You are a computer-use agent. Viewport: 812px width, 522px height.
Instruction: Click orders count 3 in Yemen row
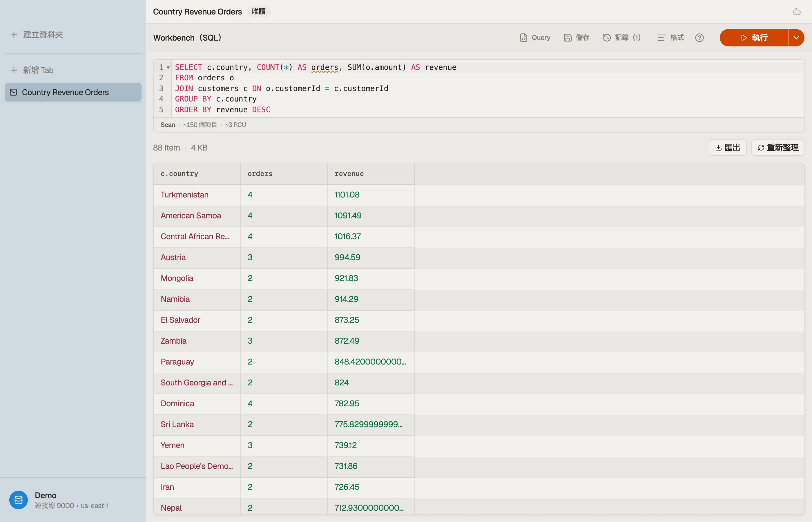250,445
